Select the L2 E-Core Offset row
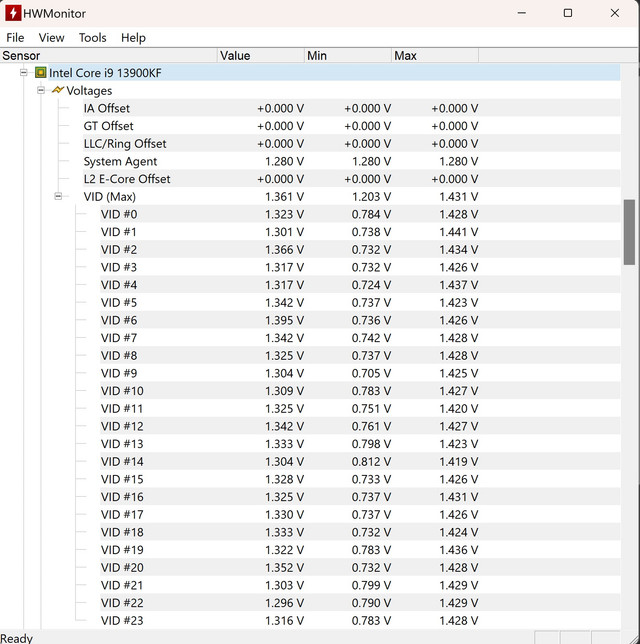This screenshot has width=640, height=644. point(351,179)
